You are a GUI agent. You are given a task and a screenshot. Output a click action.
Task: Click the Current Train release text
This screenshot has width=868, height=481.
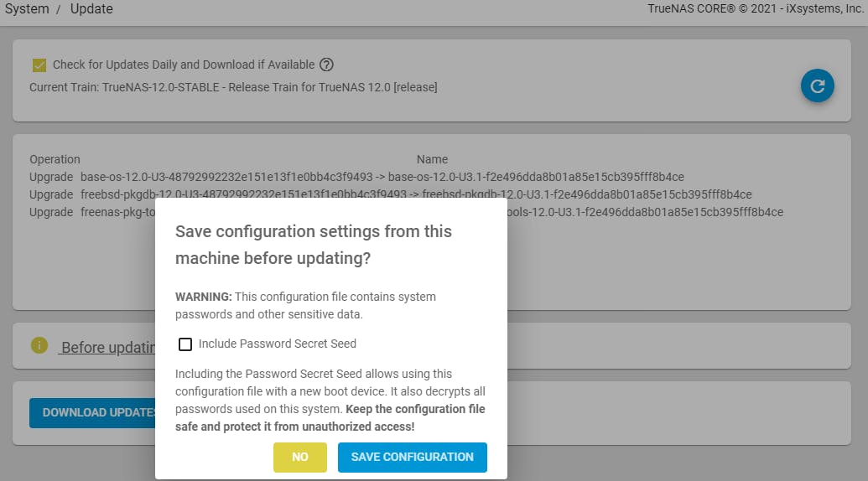pyautogui.click(x=233, y=87)
